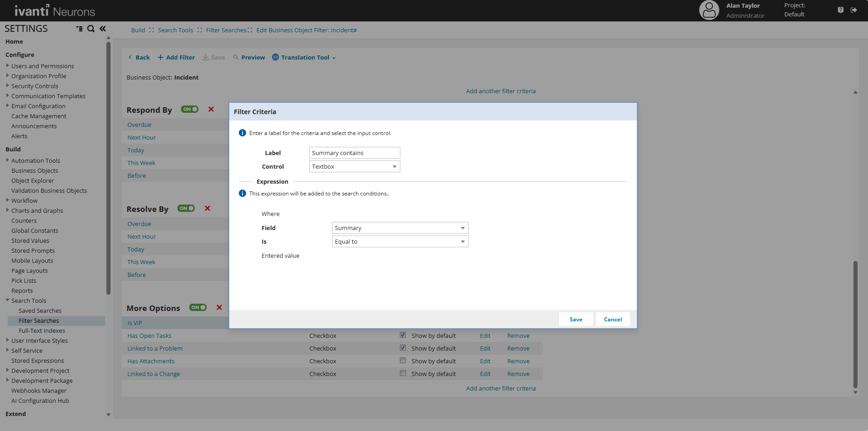Click the settings tree list icon
The image size is (868, 431).
click(x=79, y=29)
